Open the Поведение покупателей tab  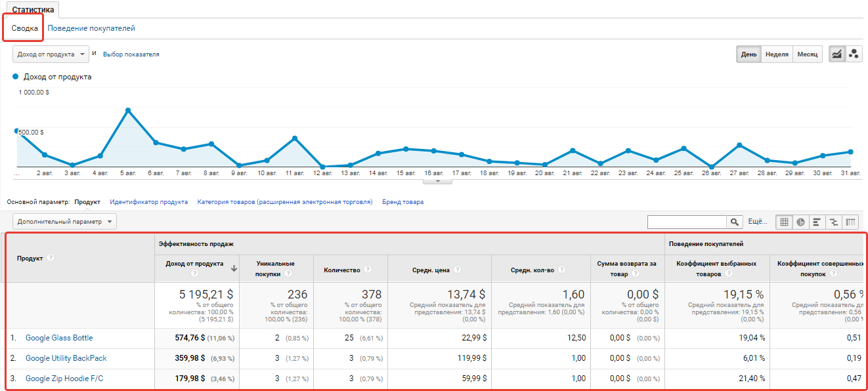tap(91, 29)
